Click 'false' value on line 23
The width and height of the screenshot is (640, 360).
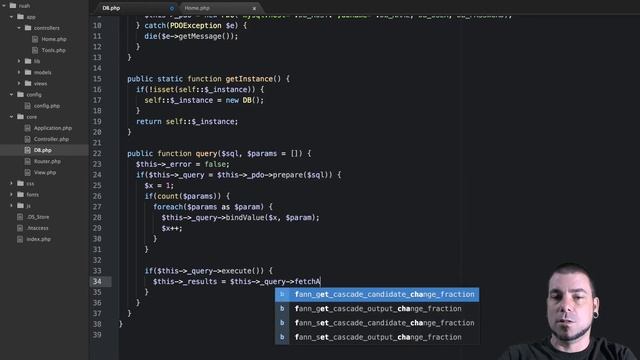tap(215, 164)
